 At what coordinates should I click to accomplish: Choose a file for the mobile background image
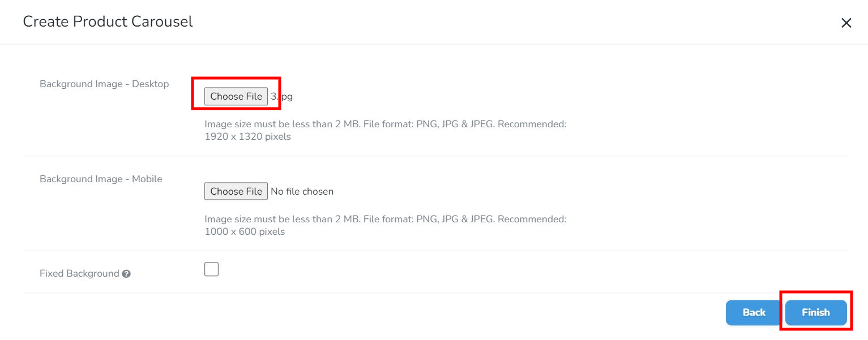point(236,191)
